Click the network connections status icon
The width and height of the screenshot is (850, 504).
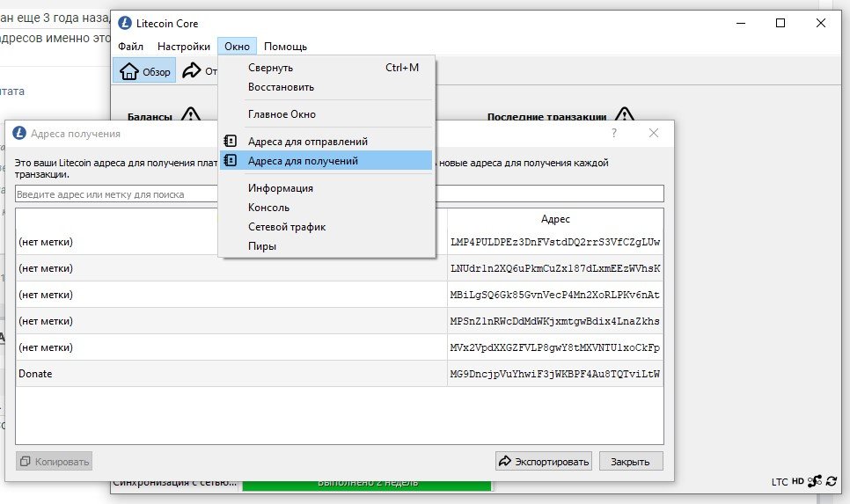(x=814, y=481)
